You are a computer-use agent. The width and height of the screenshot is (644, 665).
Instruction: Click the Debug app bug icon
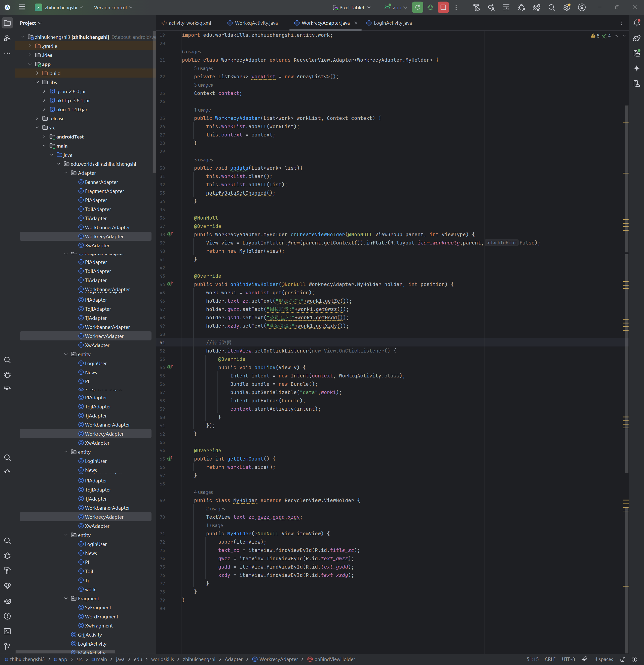point(430,8)
